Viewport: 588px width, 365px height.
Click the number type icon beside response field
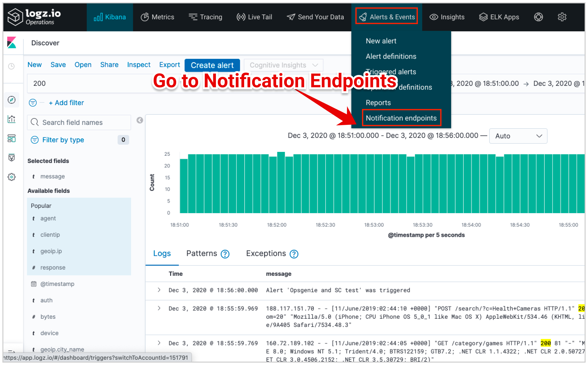33,267
